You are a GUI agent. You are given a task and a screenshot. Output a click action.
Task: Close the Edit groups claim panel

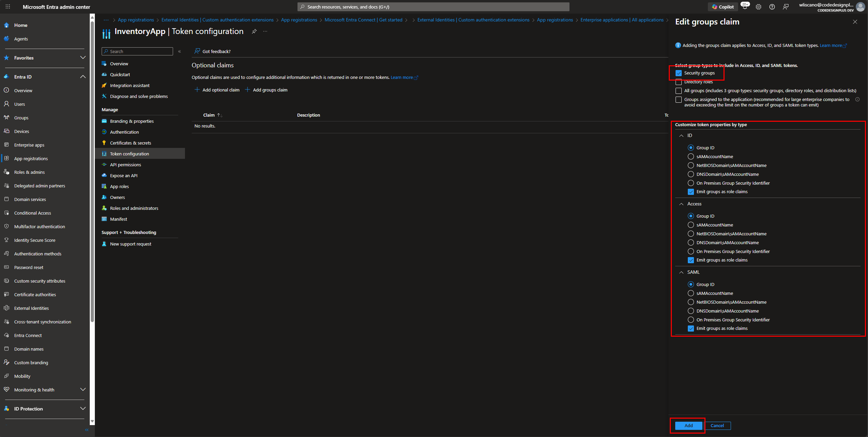(855, 22)
